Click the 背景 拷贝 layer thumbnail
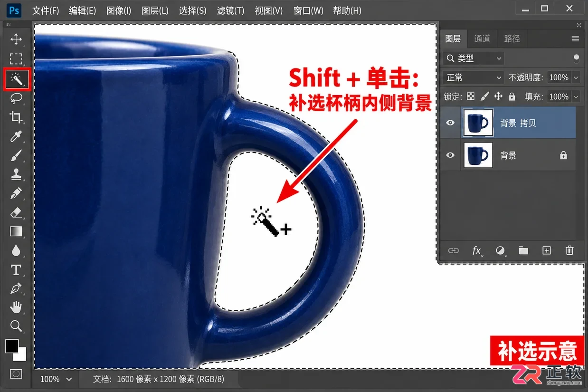The height and width of the screenshot is (392, 588). [x=478, y=123]
